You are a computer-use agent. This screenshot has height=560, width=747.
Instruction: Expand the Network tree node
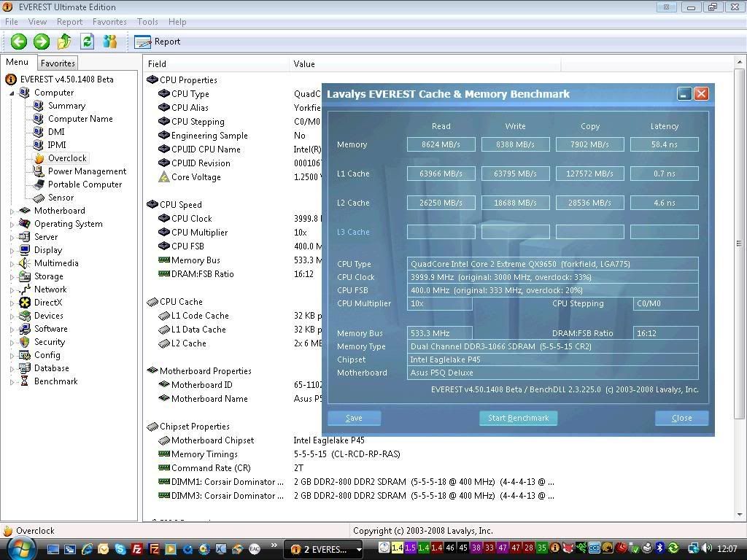tap(12, 289)
